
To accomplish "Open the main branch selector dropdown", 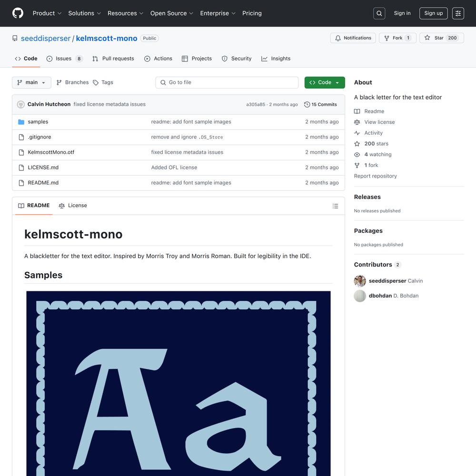I will tap(31, 82).
